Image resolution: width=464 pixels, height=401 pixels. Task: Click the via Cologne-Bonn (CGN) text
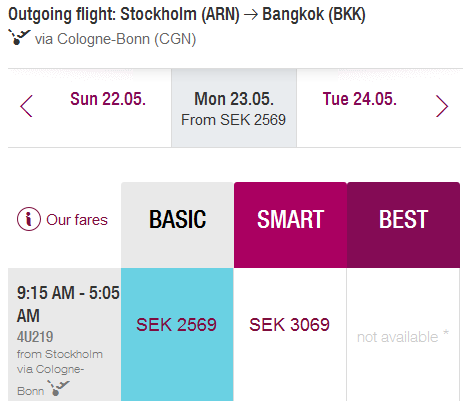pos(115,39)
